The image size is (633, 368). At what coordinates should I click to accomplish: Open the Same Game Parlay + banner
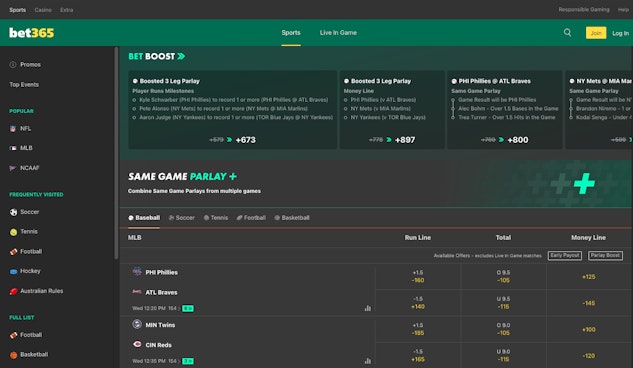tap(376, 184)
